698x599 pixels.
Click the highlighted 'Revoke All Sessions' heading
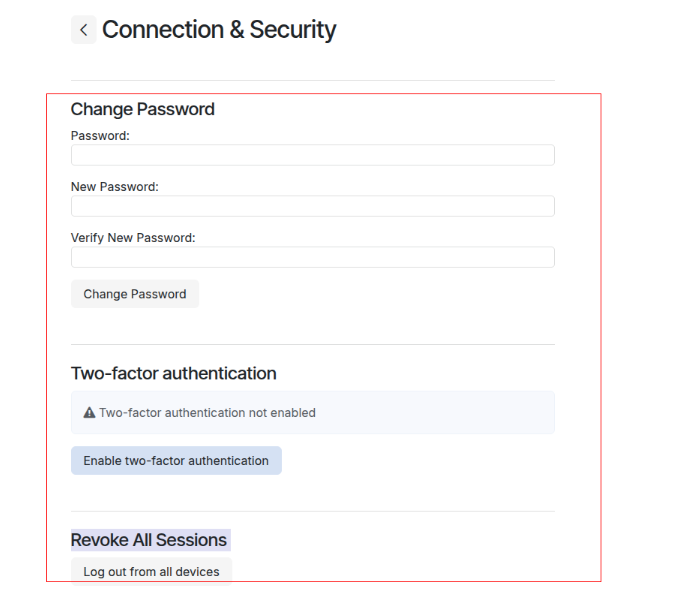[x=149, y=540]
